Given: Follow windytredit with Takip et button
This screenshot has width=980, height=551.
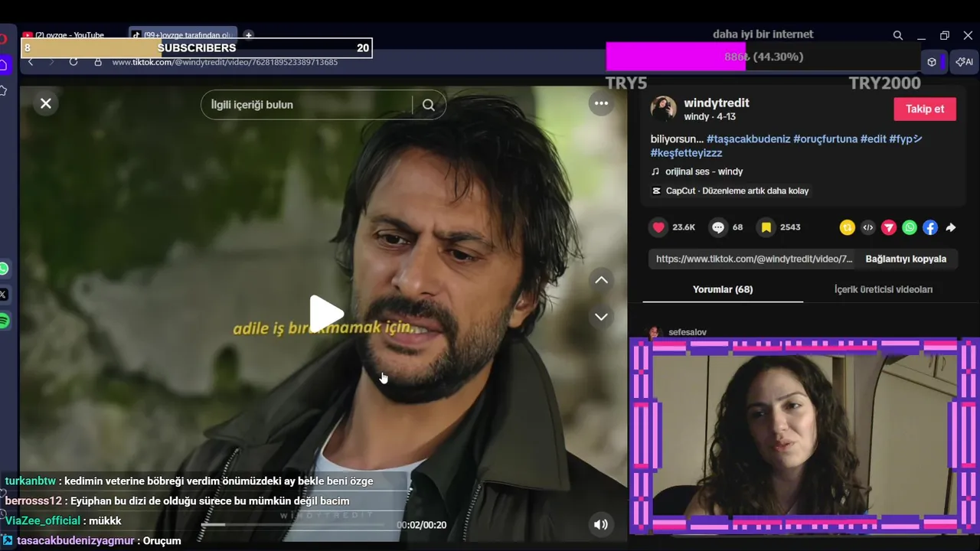Looking at the screenshot, I should pyautogui.click(x=925, y=109).
